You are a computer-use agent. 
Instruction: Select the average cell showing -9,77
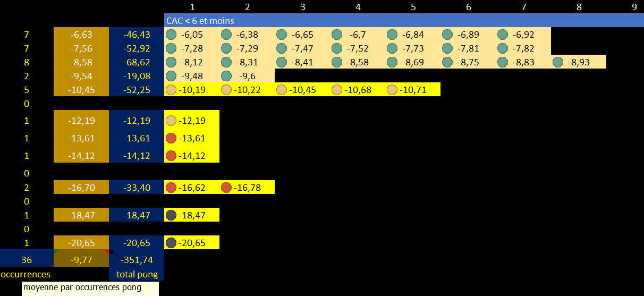(81, 260)
